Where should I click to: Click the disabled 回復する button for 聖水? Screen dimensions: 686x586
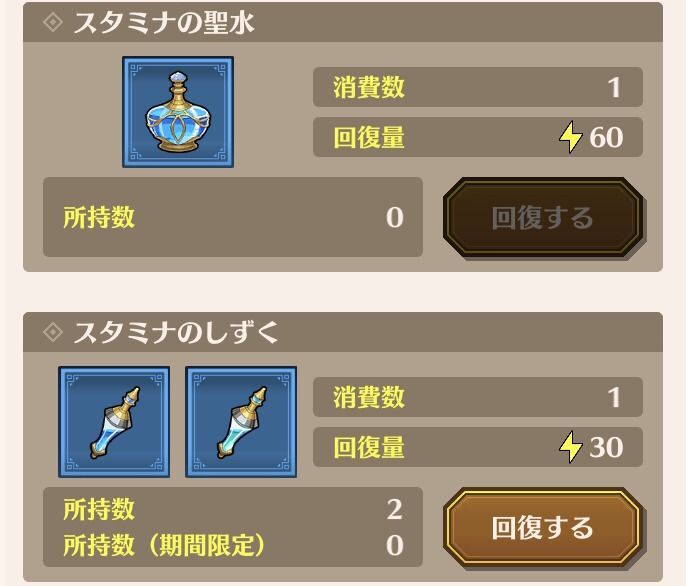pyautogui.click(x=543, y=218)
